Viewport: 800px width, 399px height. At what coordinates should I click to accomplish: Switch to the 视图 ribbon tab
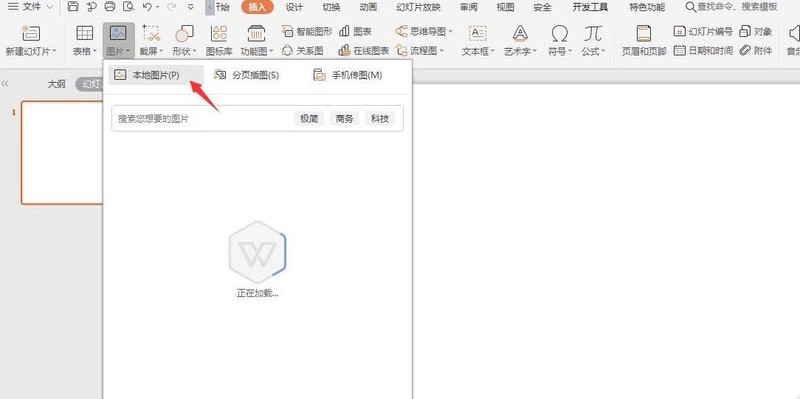pyautogui.click(x=505, y=7)
